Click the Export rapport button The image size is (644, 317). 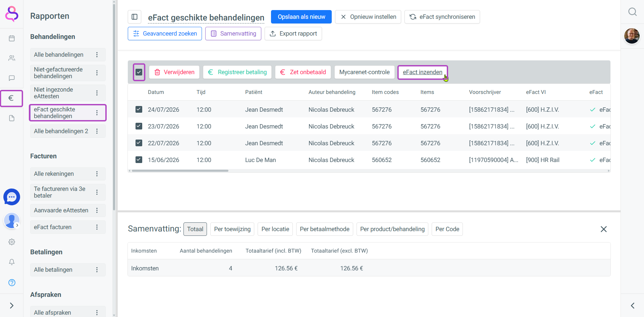293,34
